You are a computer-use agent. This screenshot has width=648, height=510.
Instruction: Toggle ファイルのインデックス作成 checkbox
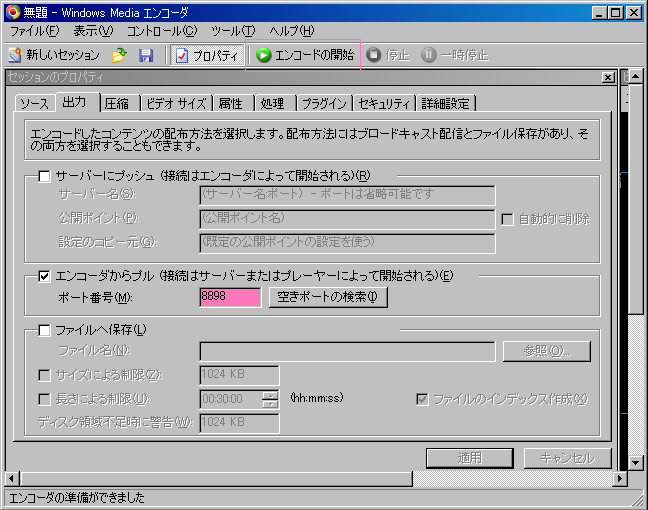(422, 399)
